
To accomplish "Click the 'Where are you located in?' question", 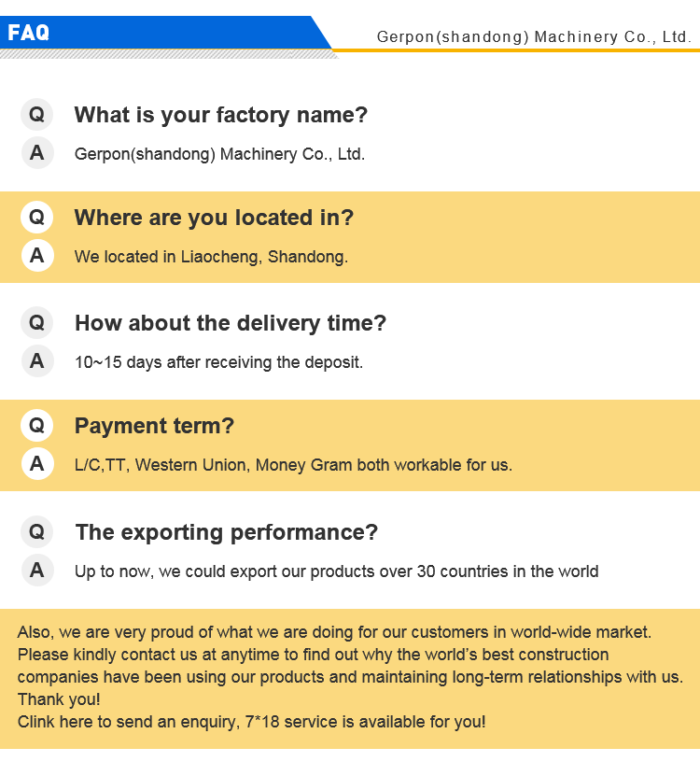I will click(214, 218).
